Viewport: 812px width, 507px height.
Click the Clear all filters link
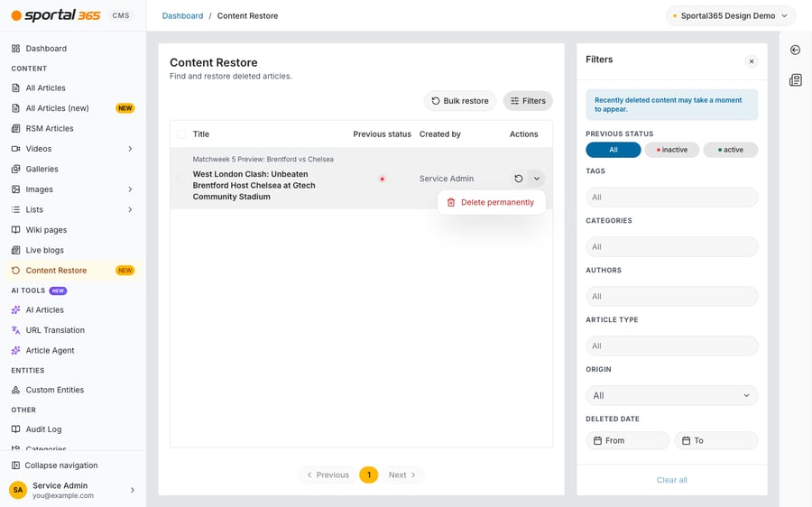[x=671, y=480]
